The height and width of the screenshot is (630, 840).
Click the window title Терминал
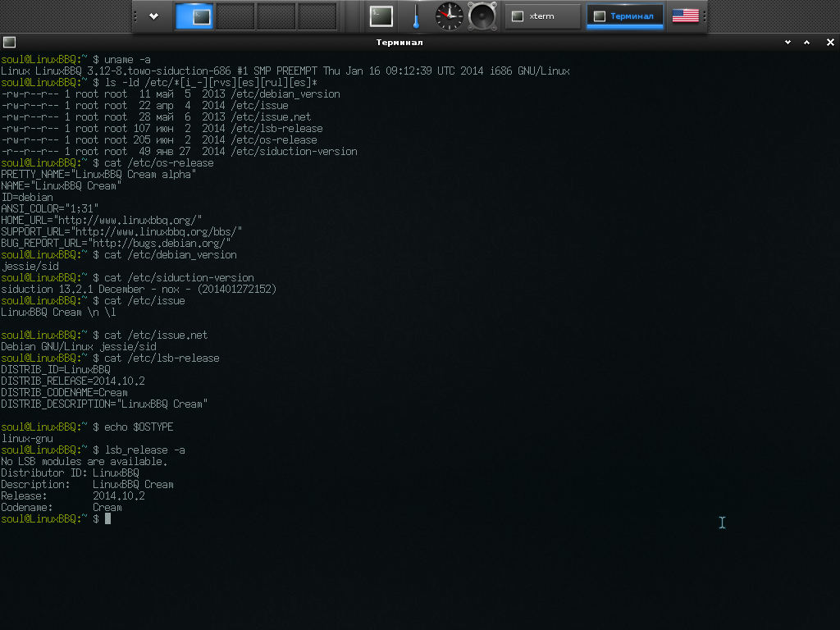[x=399, y=43]
